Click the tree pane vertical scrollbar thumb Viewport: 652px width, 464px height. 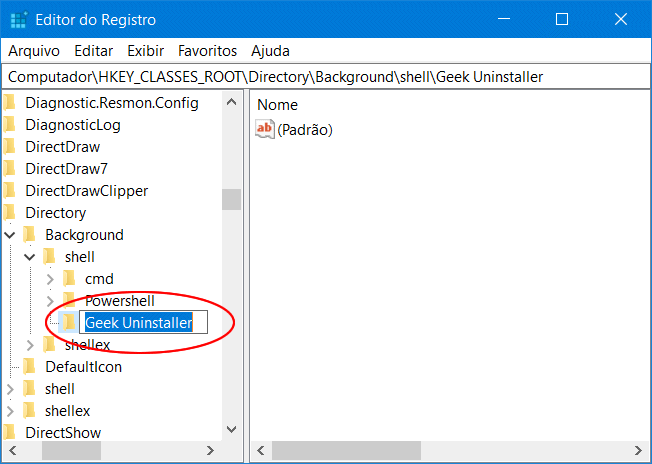[231, 199]
